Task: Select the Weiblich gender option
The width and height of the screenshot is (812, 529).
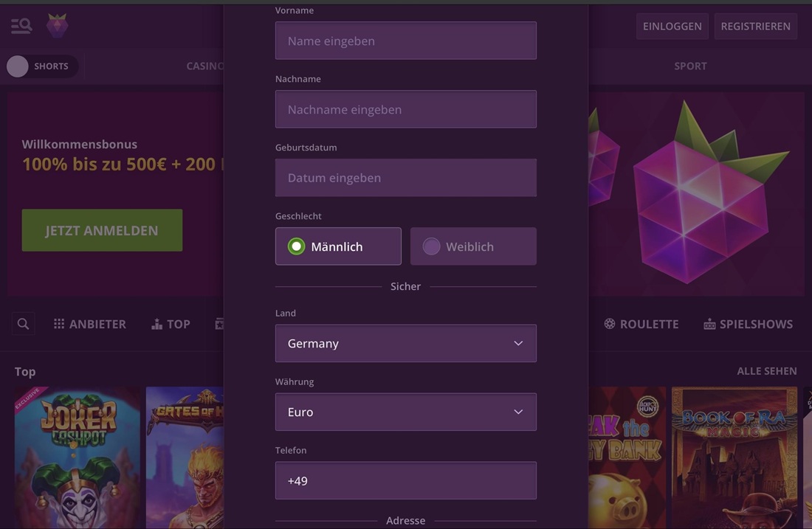Action: click(473, 246)
